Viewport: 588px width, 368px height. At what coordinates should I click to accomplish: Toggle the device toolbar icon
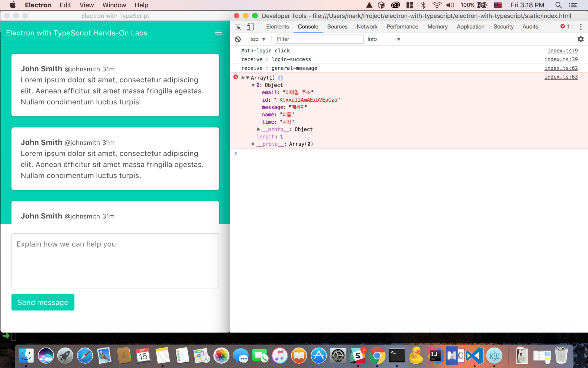coord(250,27)
